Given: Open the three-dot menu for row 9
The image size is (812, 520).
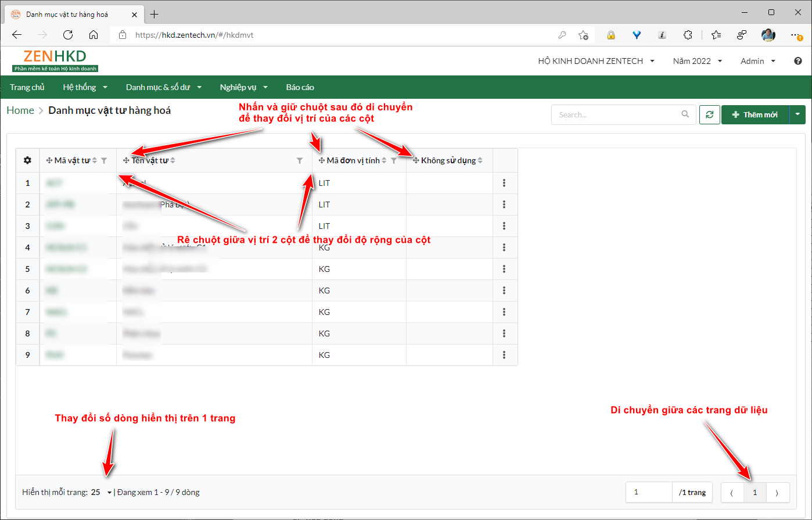Looking at the screenshot, I should [x=504, y=355].
